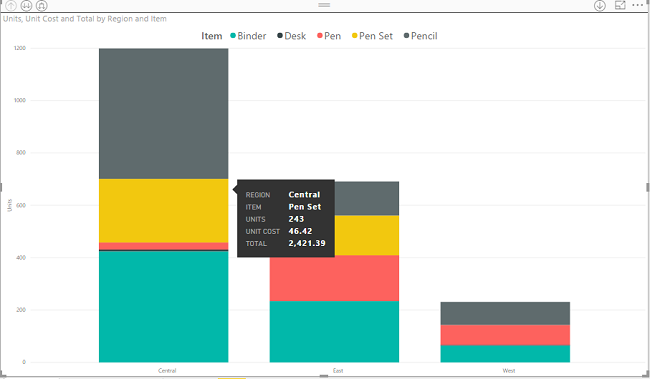Screen dimensions: 650x379
Task: Select Binder in the legend
Action: click(x=248, y=36)
